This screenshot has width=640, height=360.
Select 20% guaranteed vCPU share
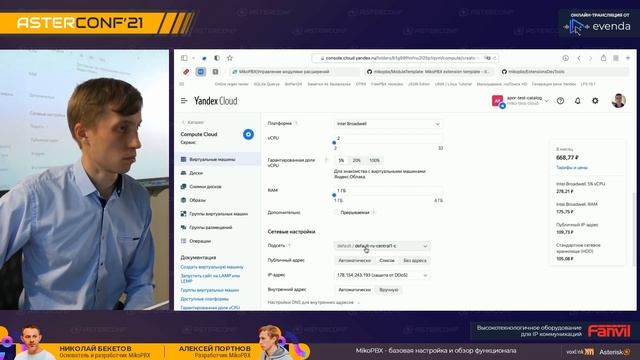click(x=356, y=160)
